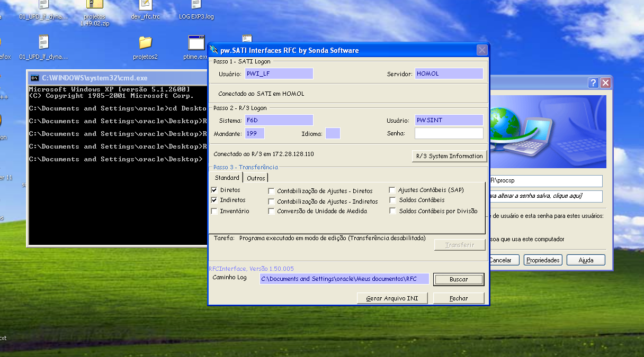Click the question mark help button

tap(594, 83)
